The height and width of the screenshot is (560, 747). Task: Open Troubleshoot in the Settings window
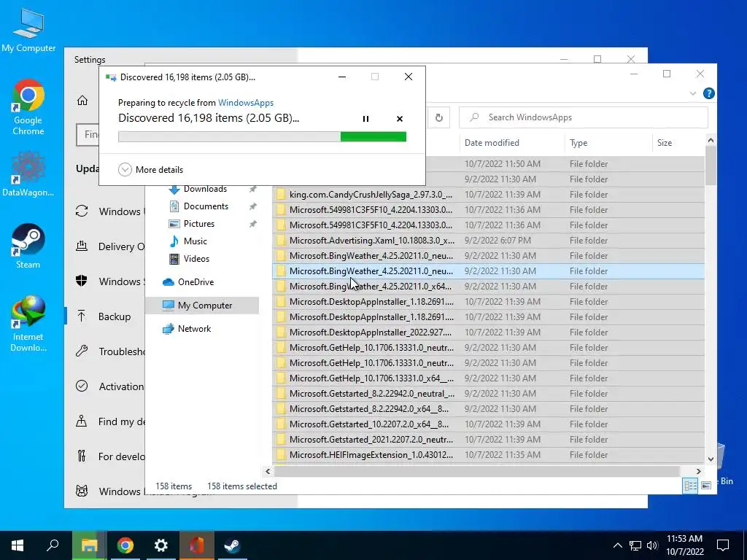click(112, 351)
